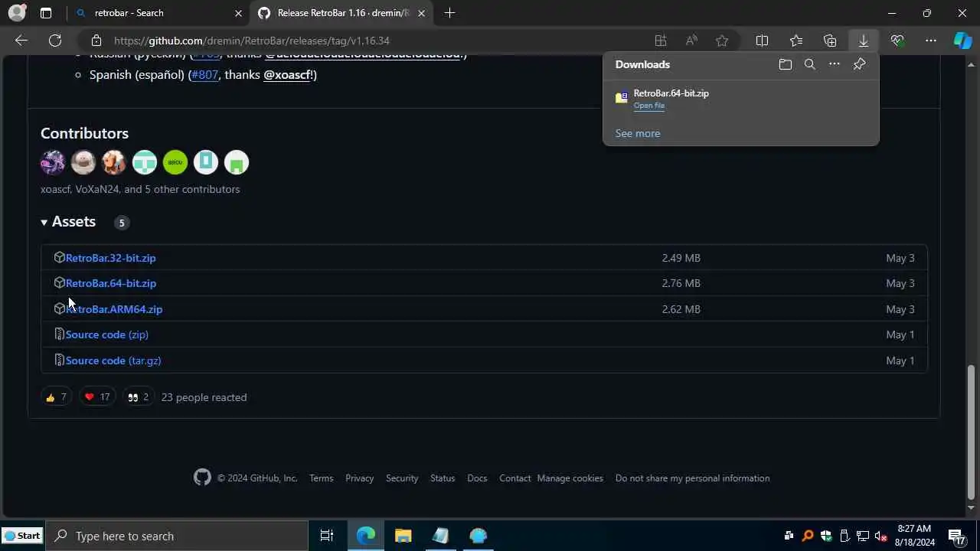The image size is (980, 551).
Task: Open file link for RetroBar.64-bit.zip
Action: click(648, 106)
